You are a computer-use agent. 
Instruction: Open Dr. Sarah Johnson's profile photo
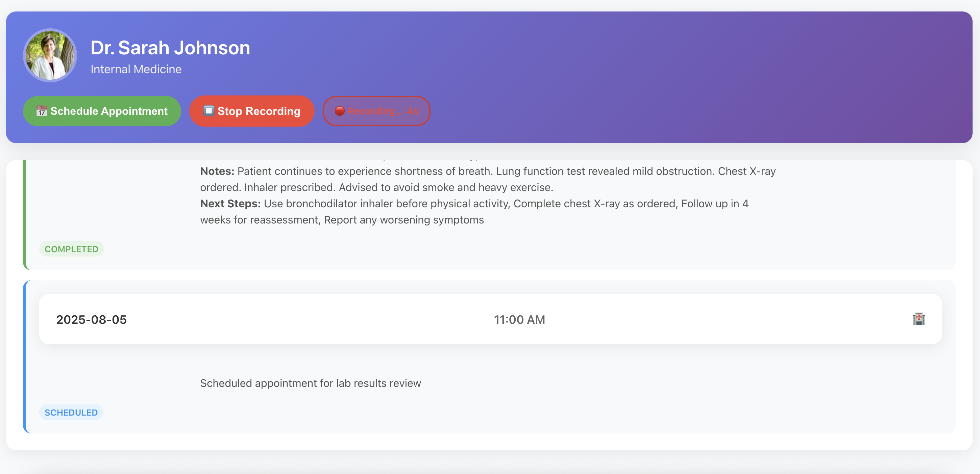[x=50, y=55]
